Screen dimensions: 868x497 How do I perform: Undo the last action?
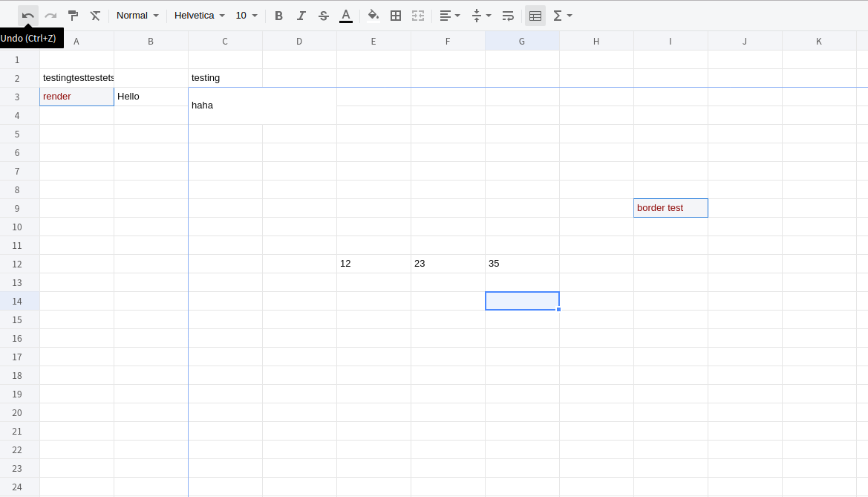coord(27,15)
